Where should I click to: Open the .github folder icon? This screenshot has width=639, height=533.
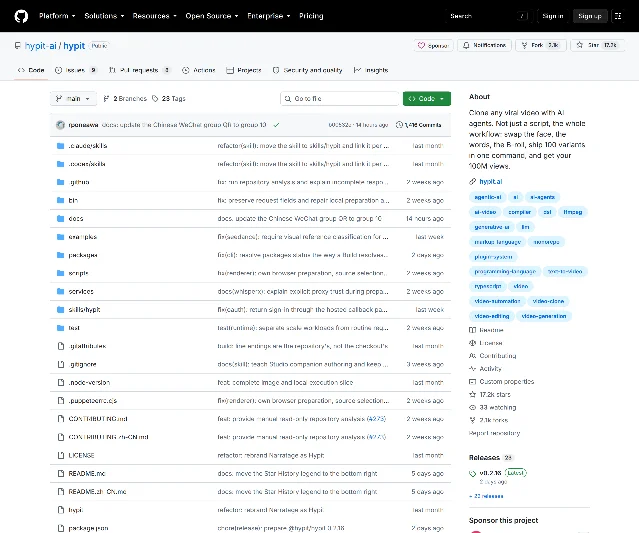tap(61, 182)
